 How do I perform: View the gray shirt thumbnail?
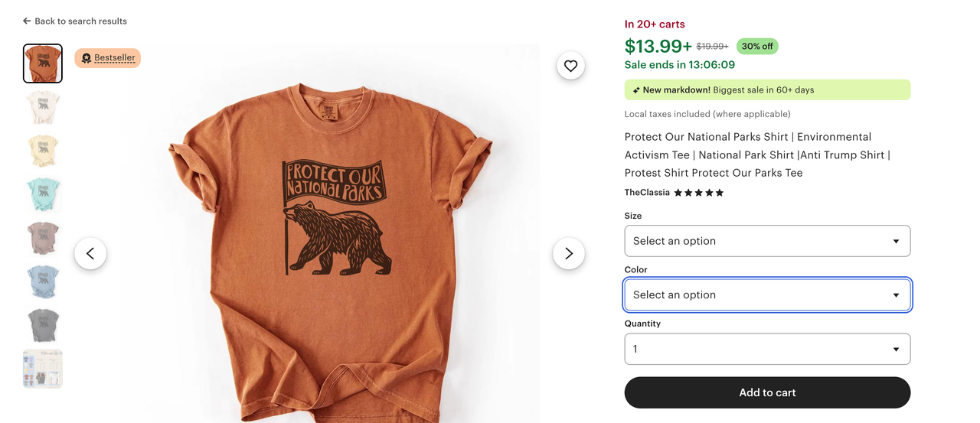(x=43, y=326)
